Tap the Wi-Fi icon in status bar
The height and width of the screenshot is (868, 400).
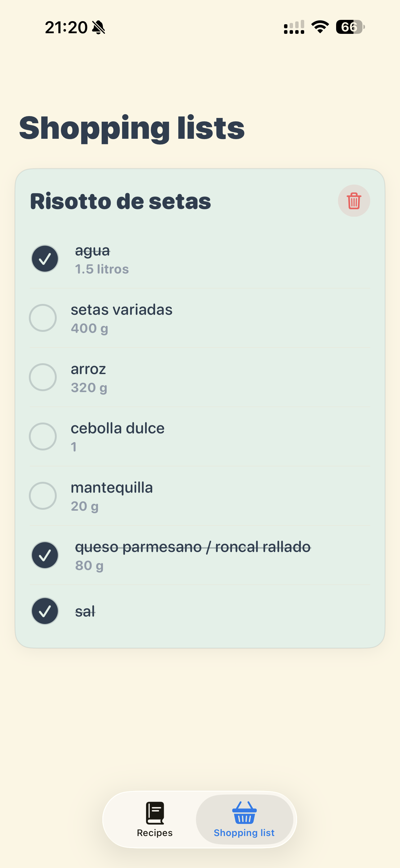coord(320,27)
